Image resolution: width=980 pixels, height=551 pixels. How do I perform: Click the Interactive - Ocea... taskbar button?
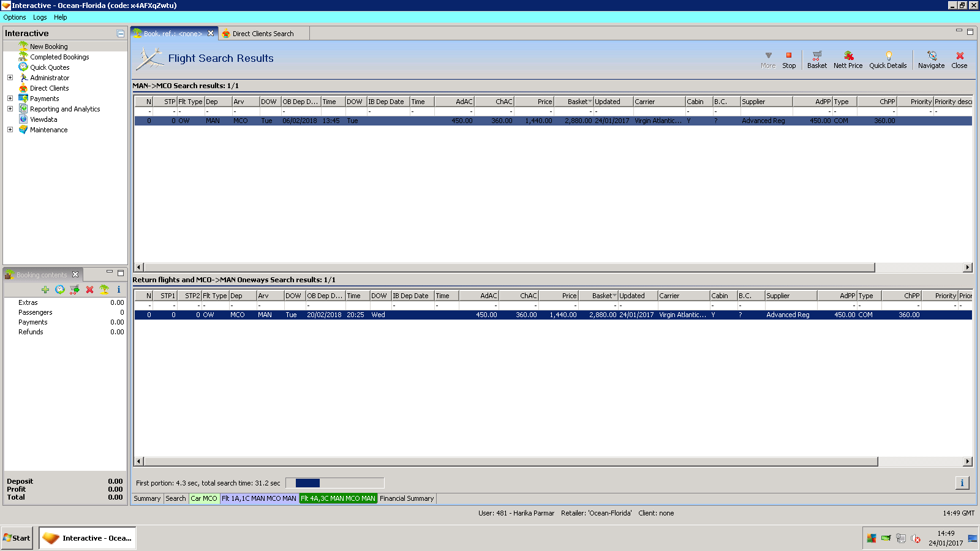pos(88,538)
